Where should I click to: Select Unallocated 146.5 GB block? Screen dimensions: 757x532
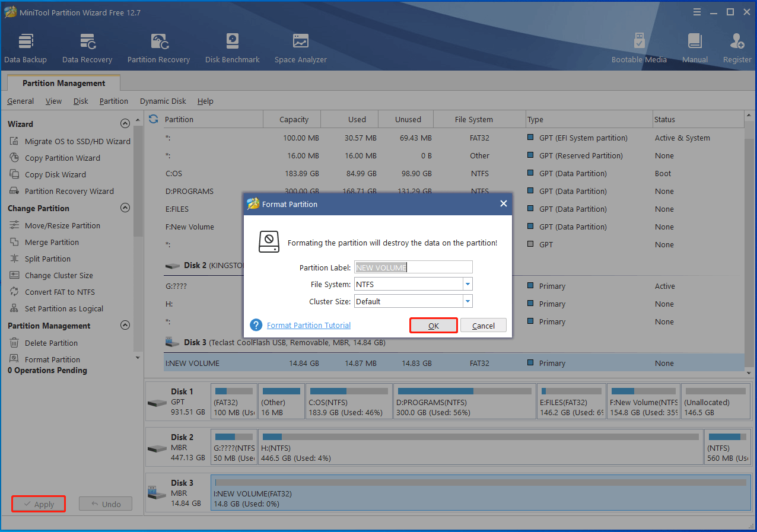coord(716,402)
